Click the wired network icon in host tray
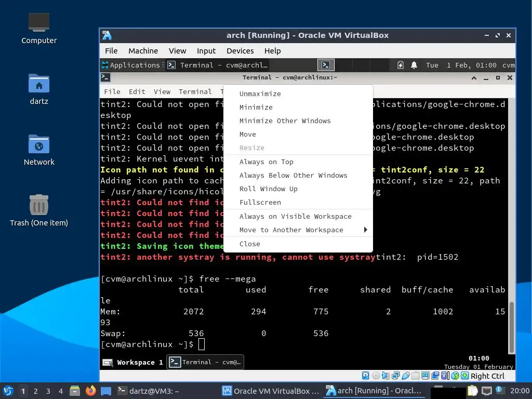The height and width of the screenshot is (399, 532). [486, 391]
